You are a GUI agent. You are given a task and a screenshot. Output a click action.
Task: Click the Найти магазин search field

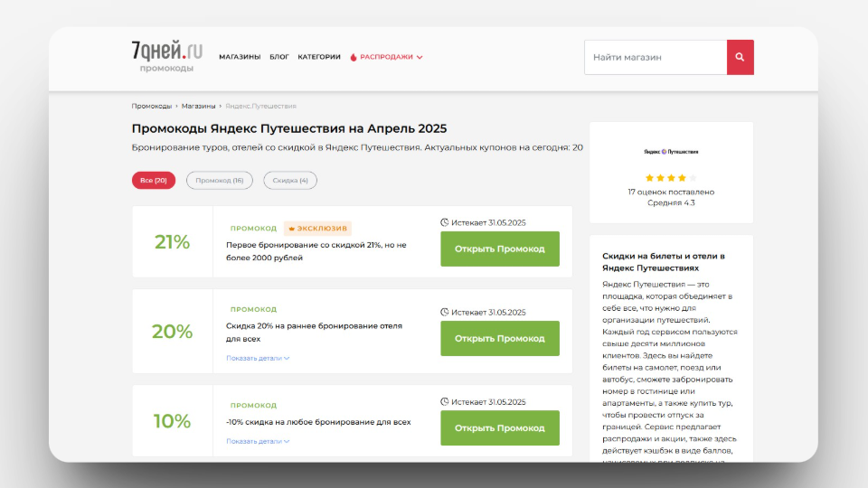(x=656, y=57)
